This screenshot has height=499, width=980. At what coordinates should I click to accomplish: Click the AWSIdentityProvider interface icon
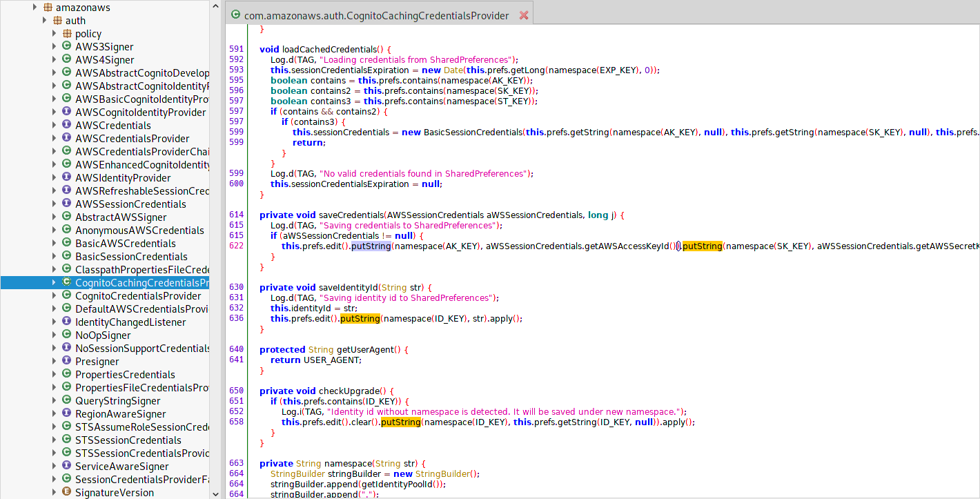[67, 178]
